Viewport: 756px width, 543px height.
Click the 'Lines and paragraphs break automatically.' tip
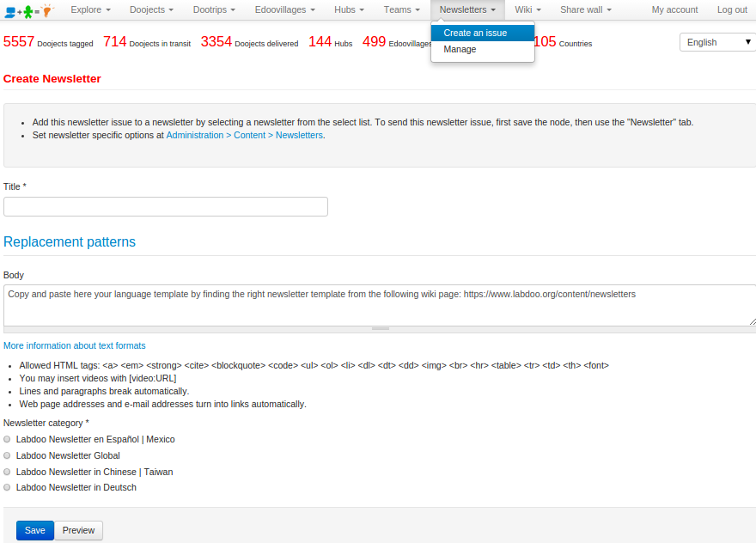coord(104,391)
